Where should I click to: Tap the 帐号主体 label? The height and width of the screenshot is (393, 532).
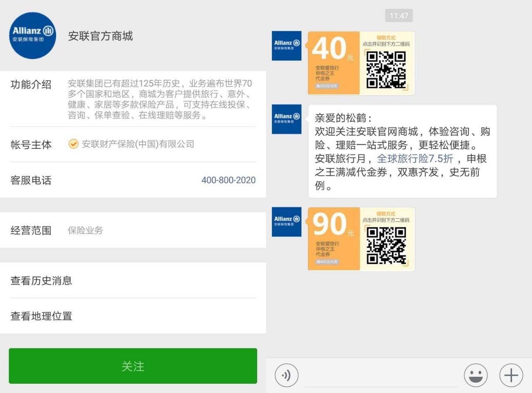point(31,145)
